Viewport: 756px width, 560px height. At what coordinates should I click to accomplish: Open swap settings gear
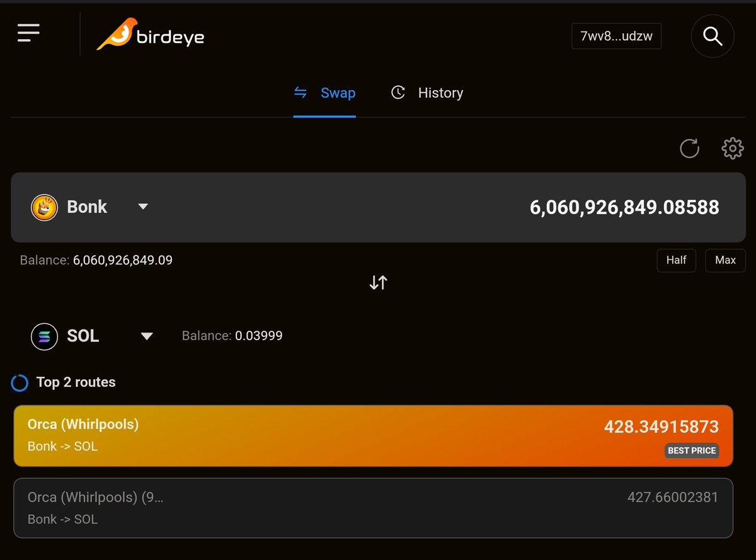tap(732, 149)
